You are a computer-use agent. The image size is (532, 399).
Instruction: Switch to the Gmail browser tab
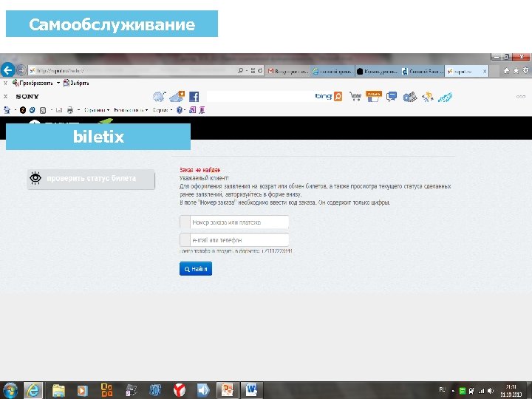pos(287,71)
